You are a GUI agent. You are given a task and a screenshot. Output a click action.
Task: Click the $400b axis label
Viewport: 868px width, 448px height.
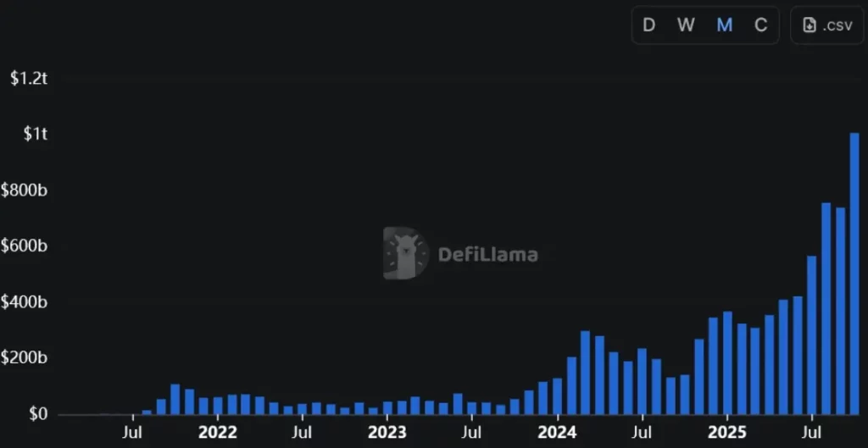[25, 302]
